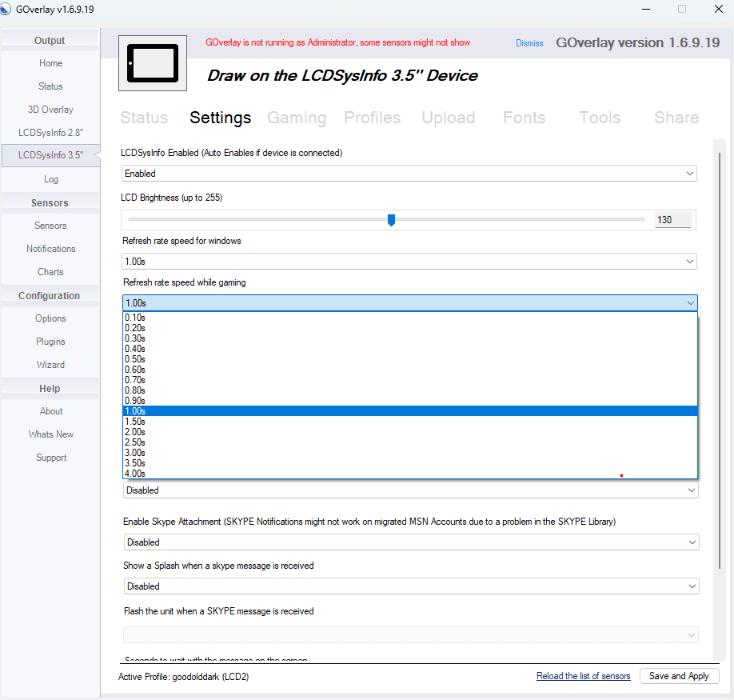Switch to the Gaming tab
Image resolution: width=734 pixels, height=700 pixels.
(297, 118)
